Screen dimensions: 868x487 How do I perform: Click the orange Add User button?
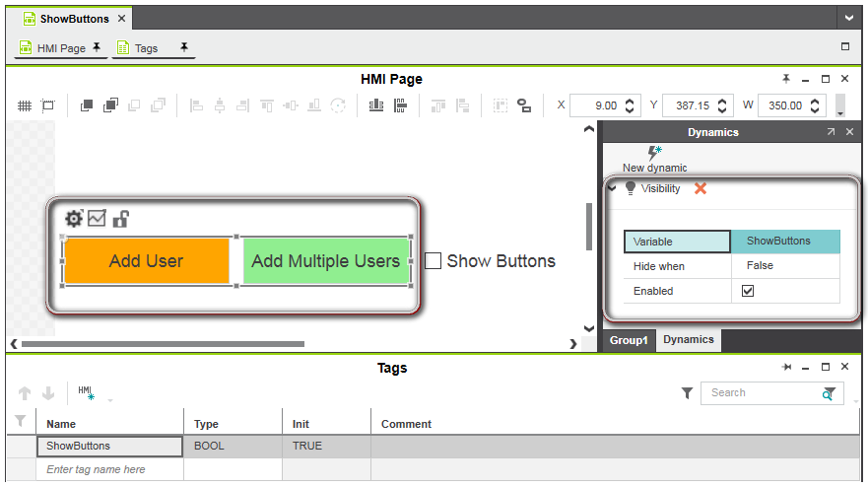146,261
